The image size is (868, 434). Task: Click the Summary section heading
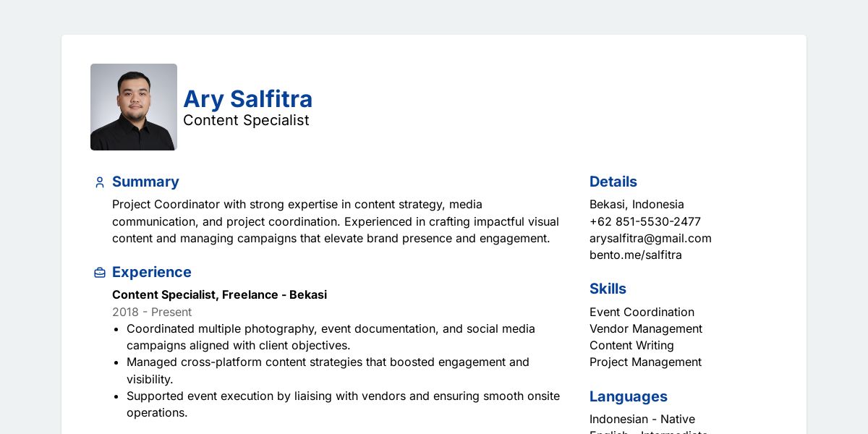pos(145,182)
